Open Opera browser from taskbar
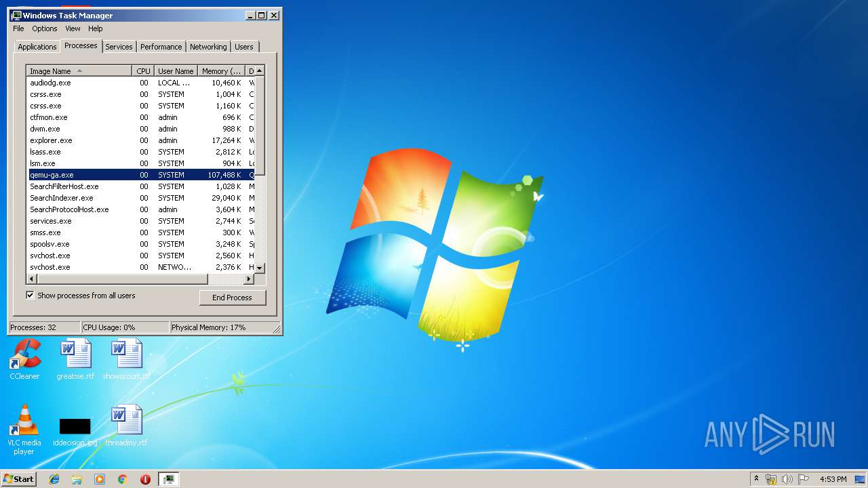The height and width of the screenshot is (488, 868). [x=145, y=479]
